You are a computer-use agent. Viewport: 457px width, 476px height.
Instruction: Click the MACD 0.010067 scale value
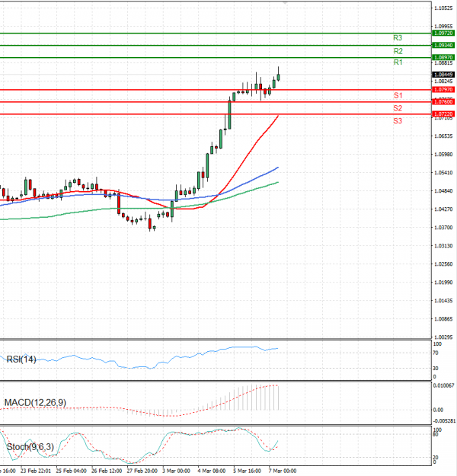tap(443, 385)
